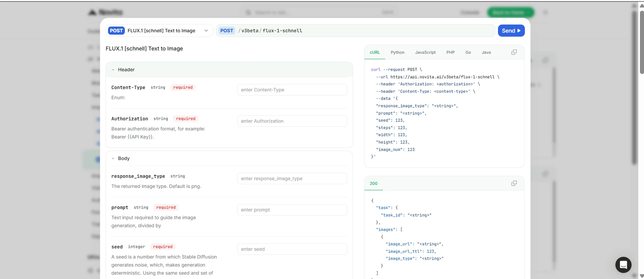Screen dimensions: 644x279
Task: Click the theme toggle icon in background header
Action: (545, 12)
